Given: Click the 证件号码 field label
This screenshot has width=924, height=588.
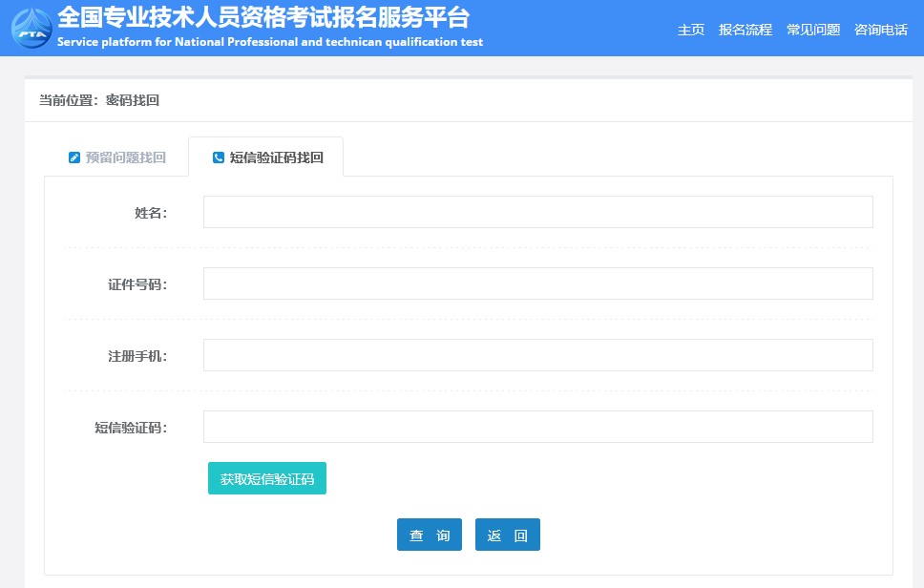Looking at the screenshot, I should [x=136, y=284].
